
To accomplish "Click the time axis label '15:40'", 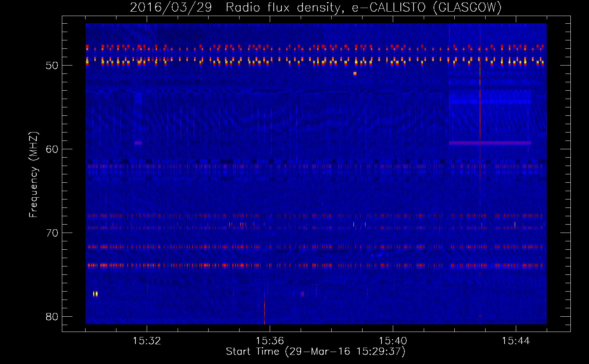I will pos(393,341).
